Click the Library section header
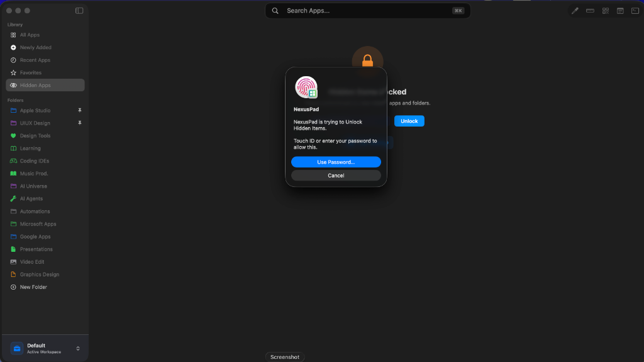The width and height of the screenshot is (644, 362). 15,25
